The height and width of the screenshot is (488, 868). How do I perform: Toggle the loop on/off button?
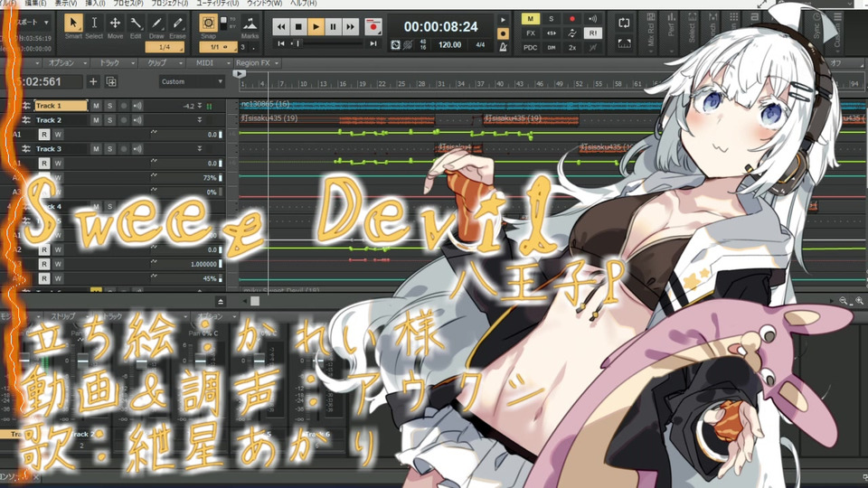[x=624, y=23]
